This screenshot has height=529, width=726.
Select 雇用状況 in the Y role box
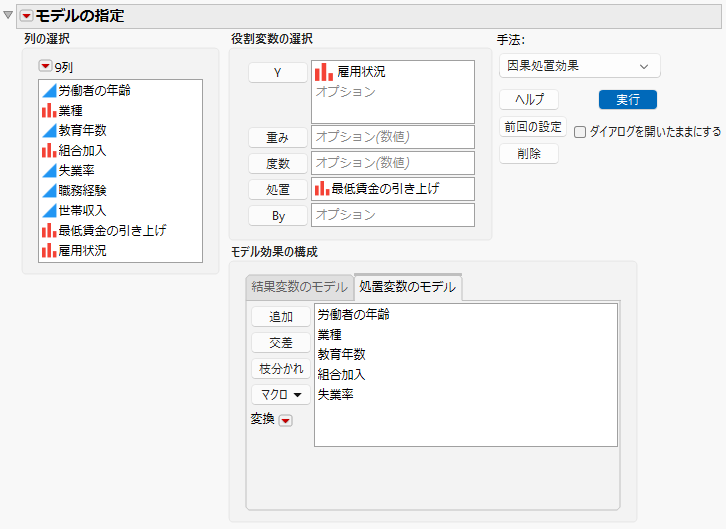[x=361, y=72]
